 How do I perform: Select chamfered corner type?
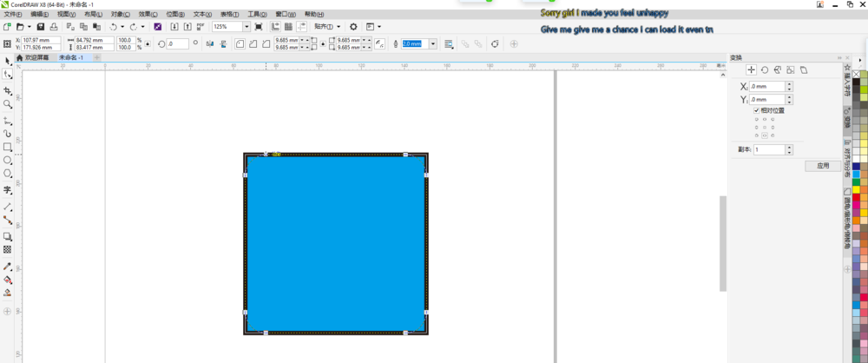coord(266,43)
